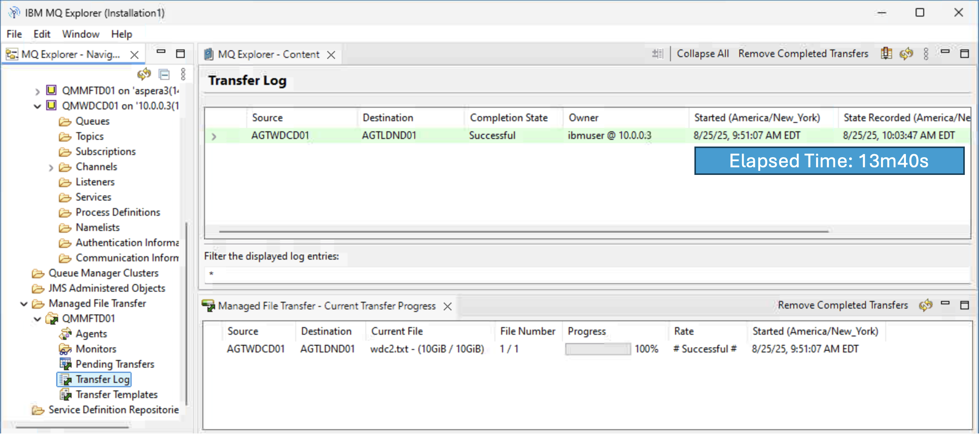Maximize the MQ Explorer Content panel
Image resolution: width=980 pixels, height=435 pixels.
[965, 53]
